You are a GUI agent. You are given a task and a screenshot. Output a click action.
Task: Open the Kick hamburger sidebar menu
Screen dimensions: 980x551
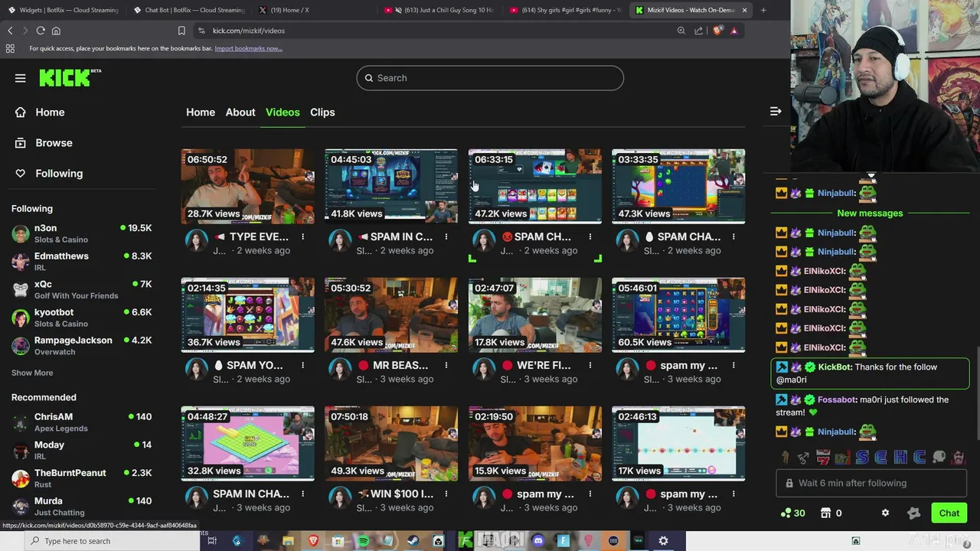[x=21, y=78]
